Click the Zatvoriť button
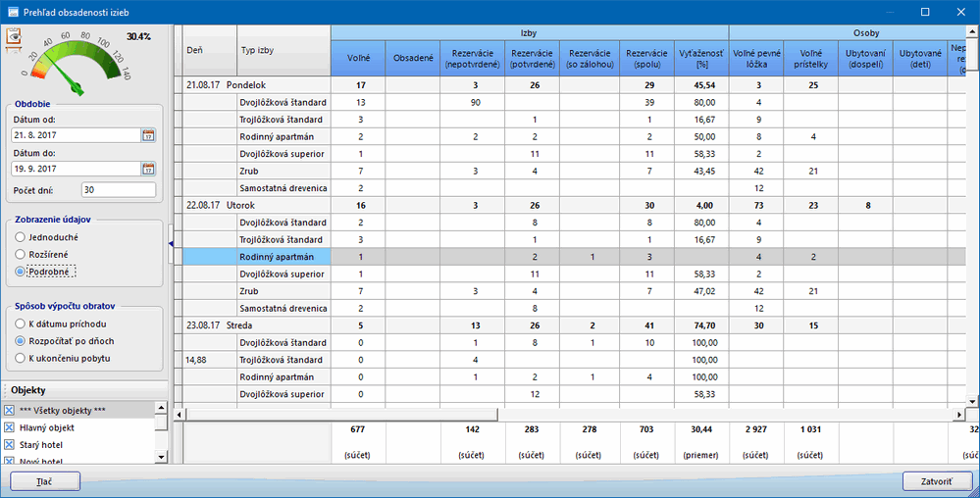 point(936,481)
